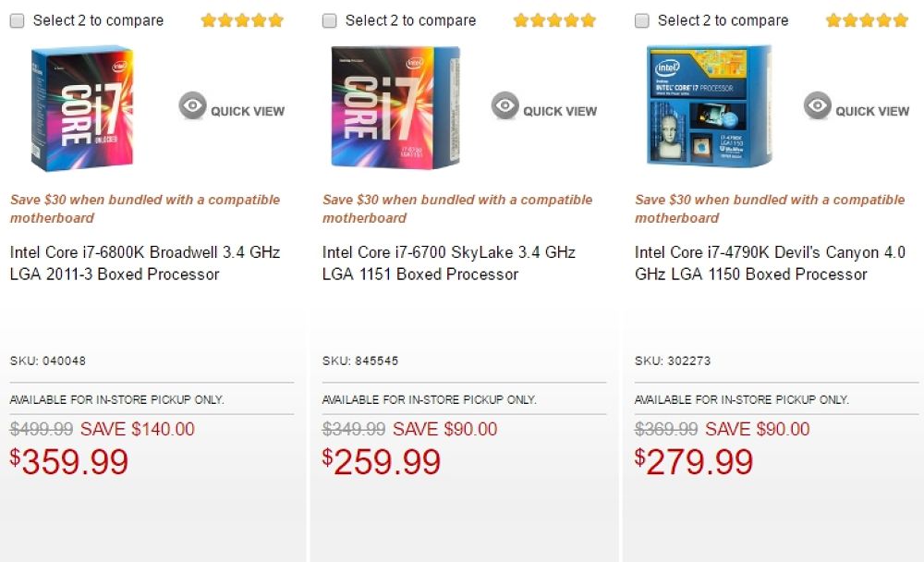This screenshot has width=924, height=562.
Task: Open Intel Core i7-6700 SkyLake product link
Action: coord(448,263)
